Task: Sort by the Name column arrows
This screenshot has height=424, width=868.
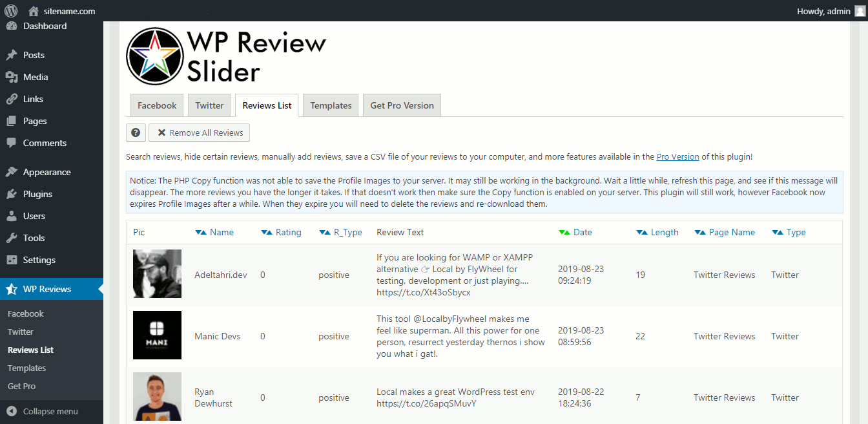Action: pos(201,232)
